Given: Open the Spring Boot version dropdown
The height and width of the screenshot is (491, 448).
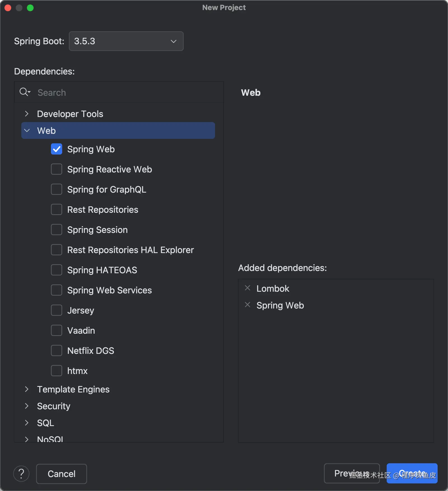Looking at the screenshot, I should click(x=126, y=41).
